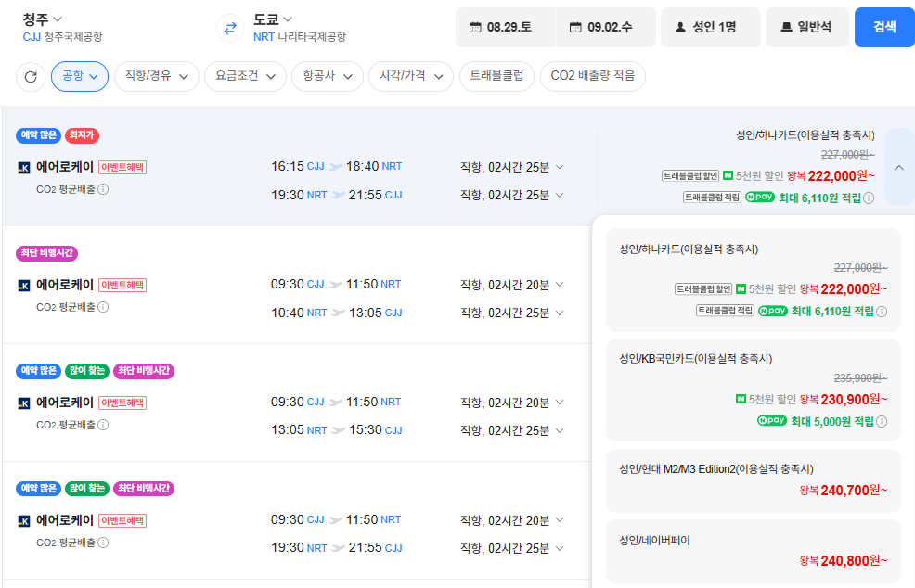This screenshot has height=588, width=915.
Task: Click the calendar icon beside 09.02.수
Action: [x=575, y=28]
